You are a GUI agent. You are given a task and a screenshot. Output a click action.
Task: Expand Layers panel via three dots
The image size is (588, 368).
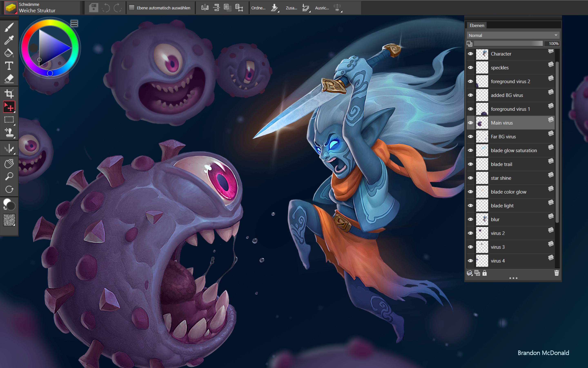513,278
